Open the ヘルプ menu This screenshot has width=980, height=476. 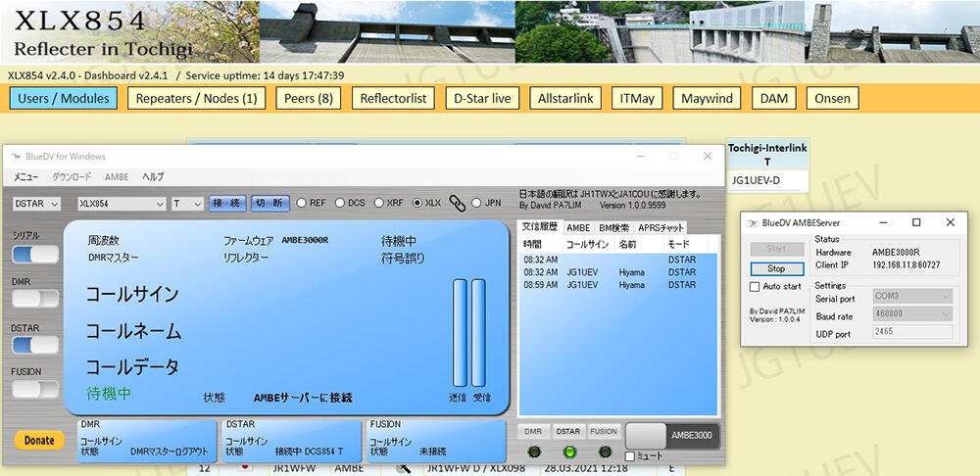[153, 177]
